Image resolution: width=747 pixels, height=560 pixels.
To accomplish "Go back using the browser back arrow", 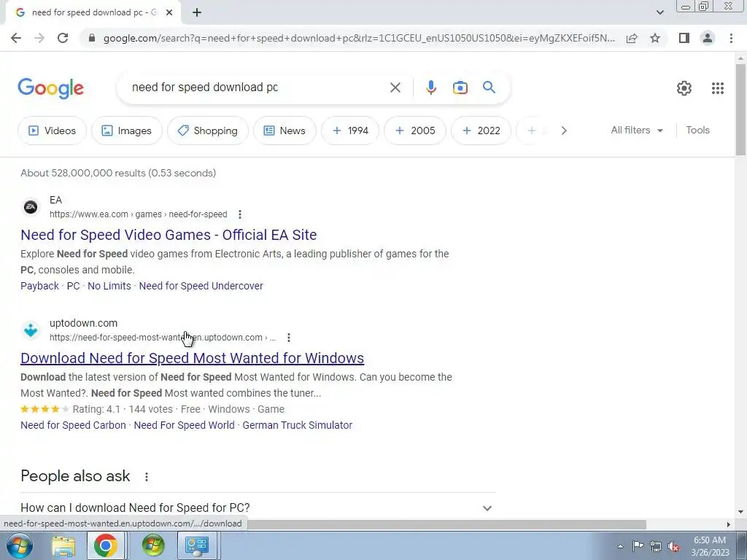I will point(16,38).
